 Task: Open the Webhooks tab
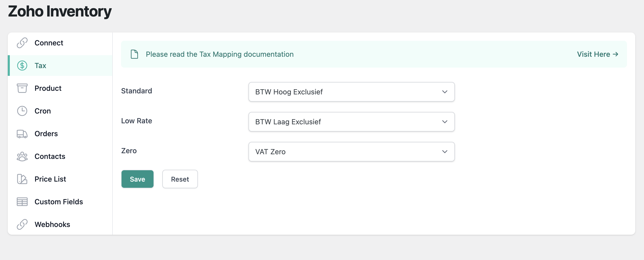(x=60, y=224)
